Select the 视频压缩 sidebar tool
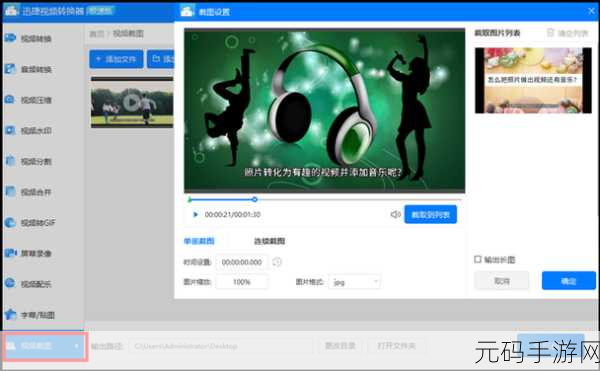This screenshot has width=600, height=371. [x=29, y=100]
